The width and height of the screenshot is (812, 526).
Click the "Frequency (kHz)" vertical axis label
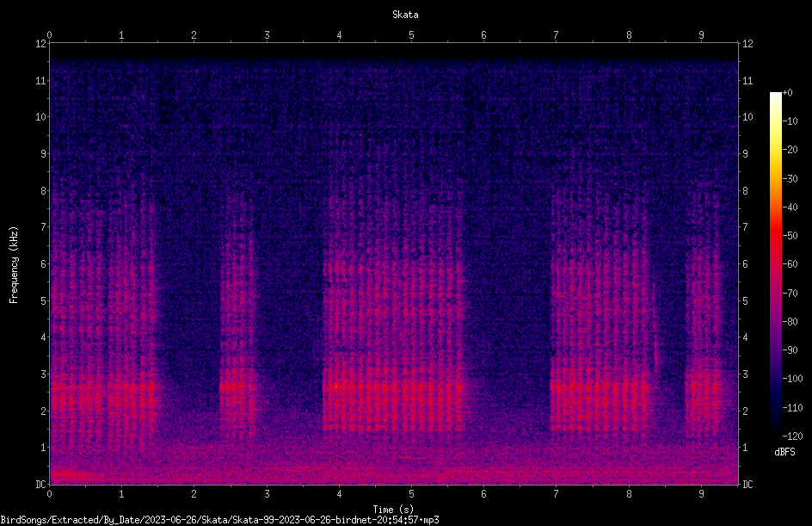point(14,265)
